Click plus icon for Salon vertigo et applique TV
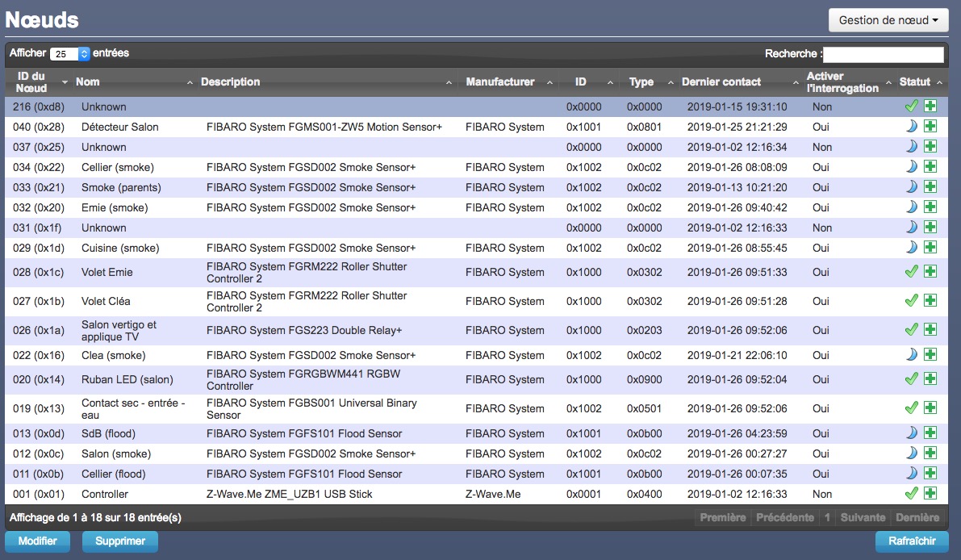 930,330
